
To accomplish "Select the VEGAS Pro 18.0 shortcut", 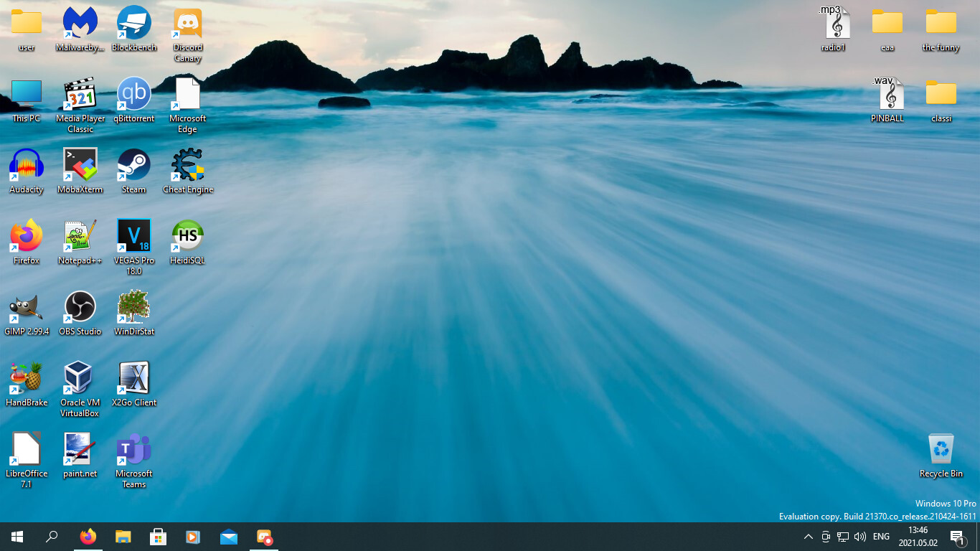I will click(134, 248).
